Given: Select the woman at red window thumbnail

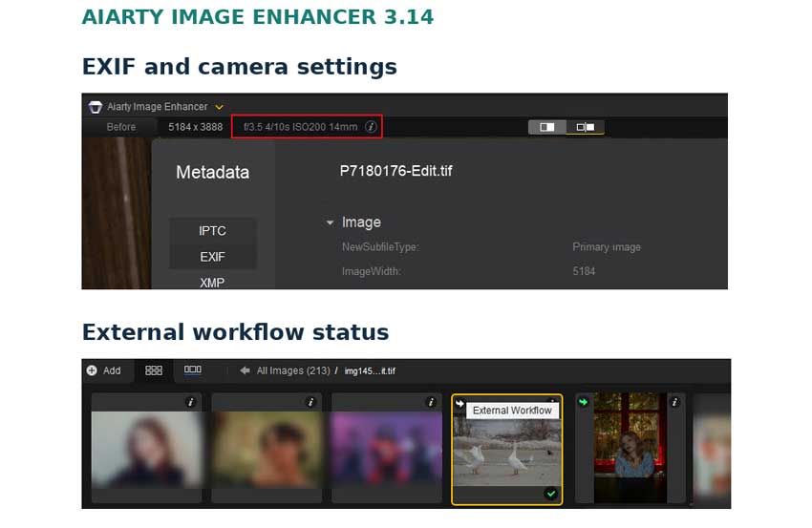Looking at the screenshot, I should coord(630,448).
